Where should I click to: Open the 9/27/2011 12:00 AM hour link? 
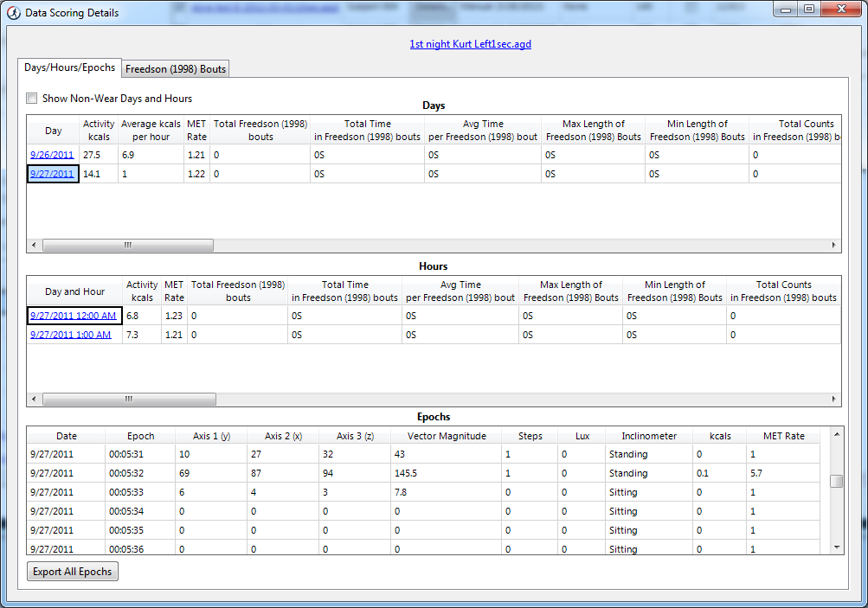point(73,316)
